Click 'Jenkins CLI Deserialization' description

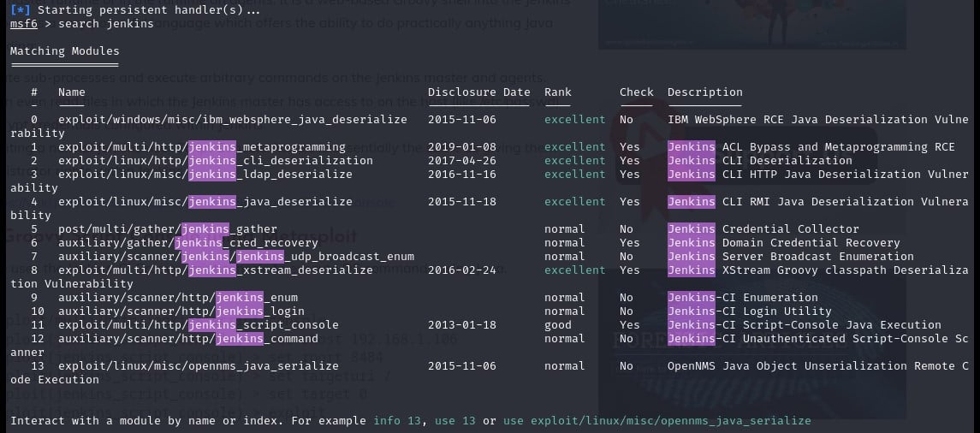click(760, 161)
